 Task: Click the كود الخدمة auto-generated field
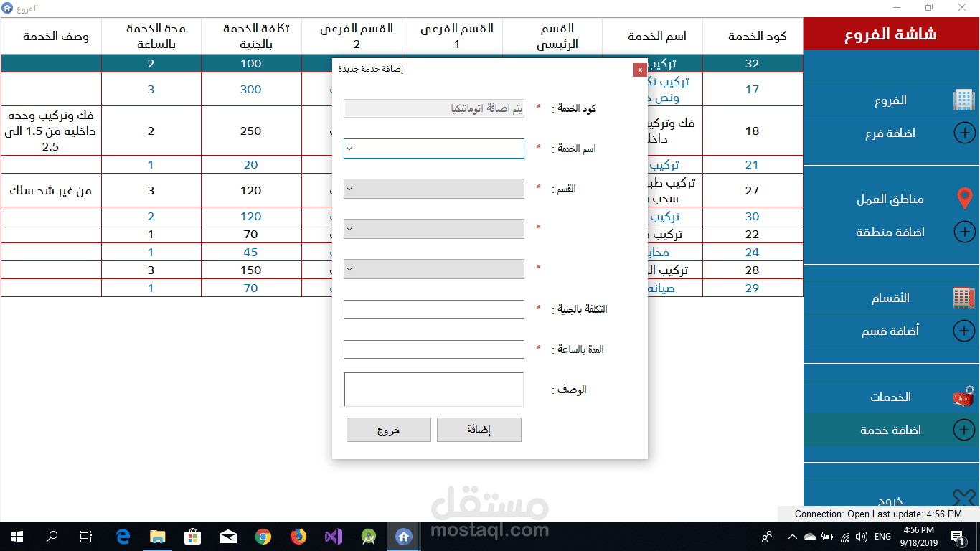point(434,108)
